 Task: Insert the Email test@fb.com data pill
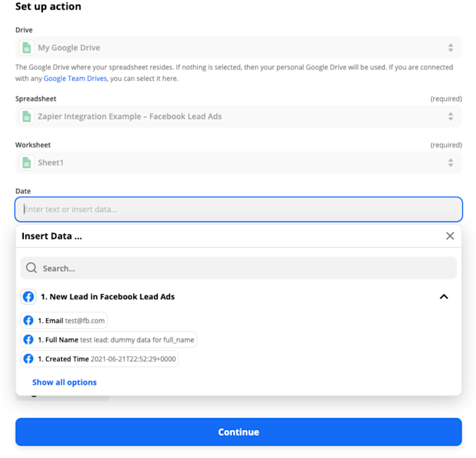[64, 321]
